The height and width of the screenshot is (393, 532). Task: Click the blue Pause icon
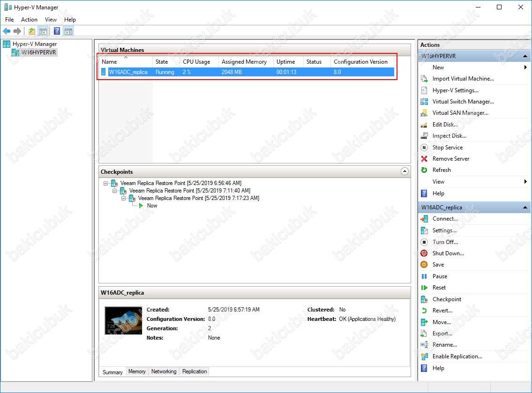click(x=424, y=276)
